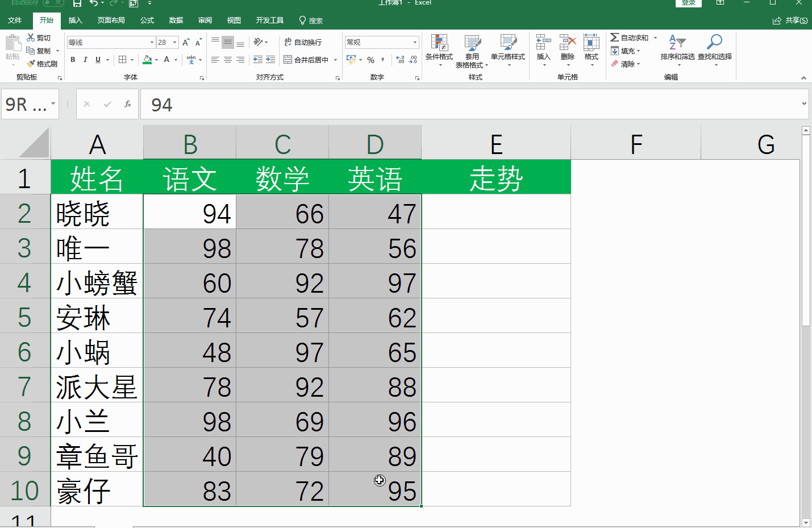Click the 登录 sign-in button
This screenshot has height=528, width=812.
click(688, 3)
